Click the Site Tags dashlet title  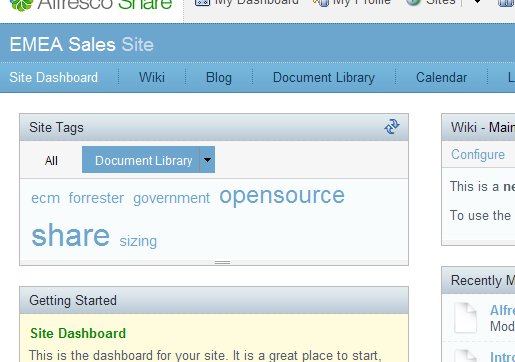(56, 128)
